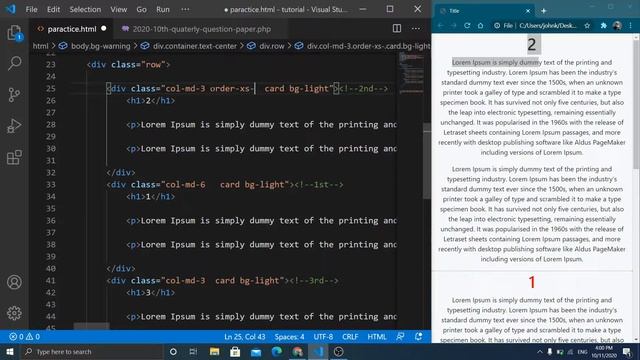Click the editor horizontal scrollbar thumb
Viewport: 640px width, 360px height.
[91, 326]
